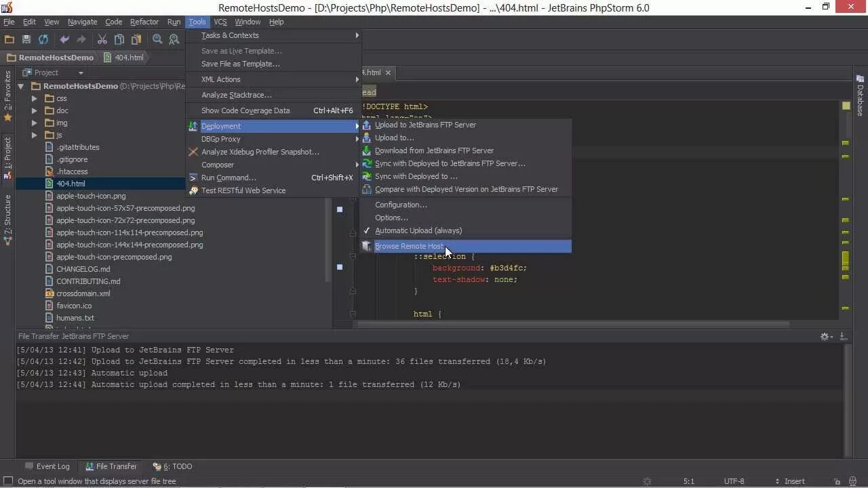
Task: Open deployment Configuration...
Action: pyautogui.click(x=465, y=205)
